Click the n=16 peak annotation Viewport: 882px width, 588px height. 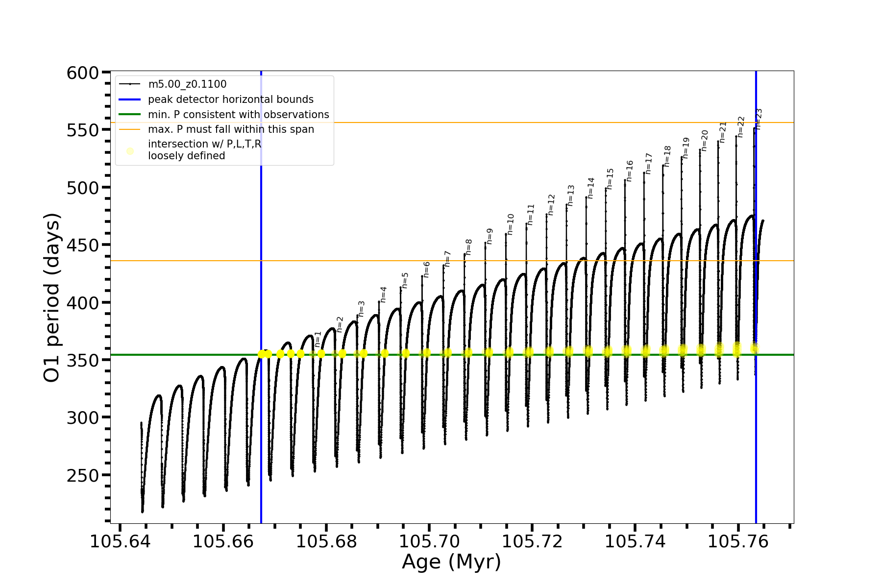pos(630,171)
